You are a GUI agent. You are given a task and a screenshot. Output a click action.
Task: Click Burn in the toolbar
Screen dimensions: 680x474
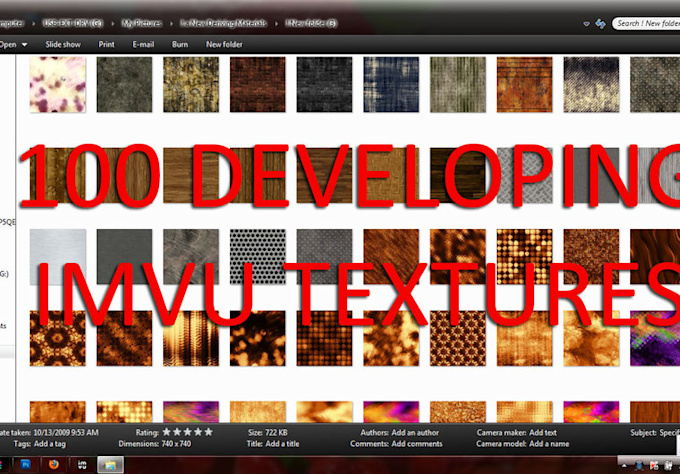tap(180, 44)
